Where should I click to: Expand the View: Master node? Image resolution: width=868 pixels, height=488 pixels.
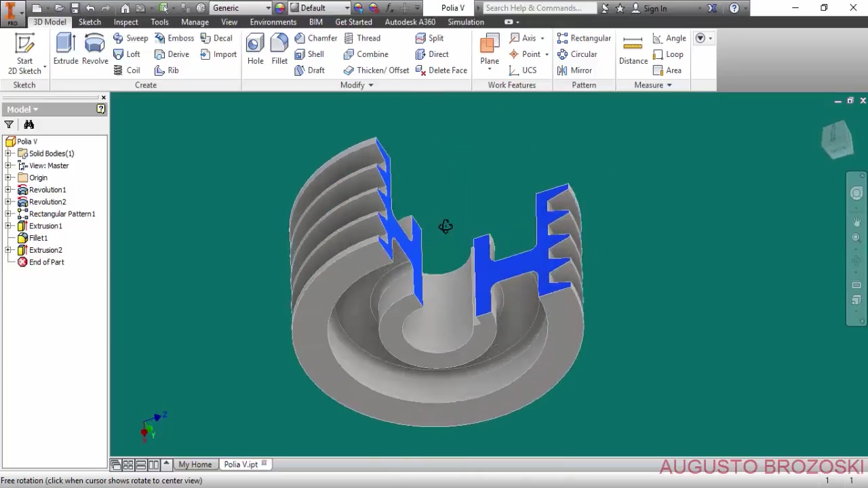(8, 165)
